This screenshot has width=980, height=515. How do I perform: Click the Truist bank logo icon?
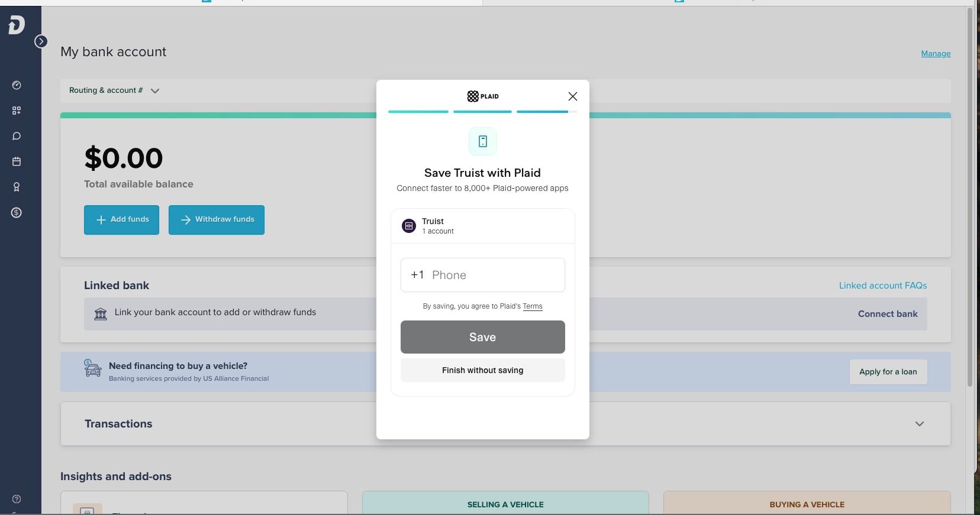[x=409, y=226]
